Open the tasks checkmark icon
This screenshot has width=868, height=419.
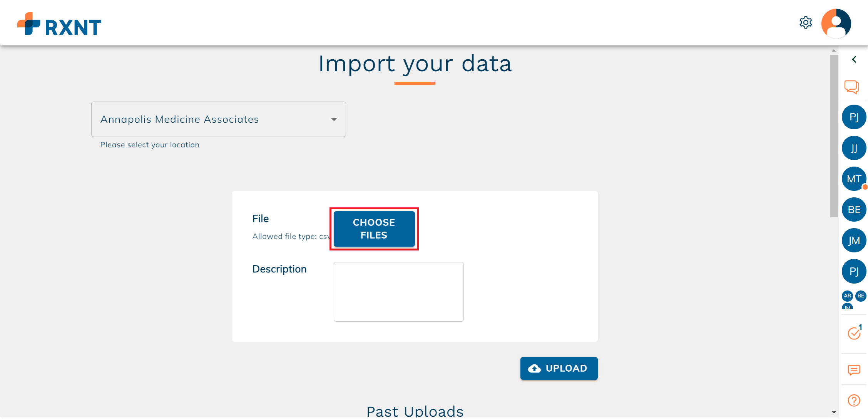[x=854, y=333]
